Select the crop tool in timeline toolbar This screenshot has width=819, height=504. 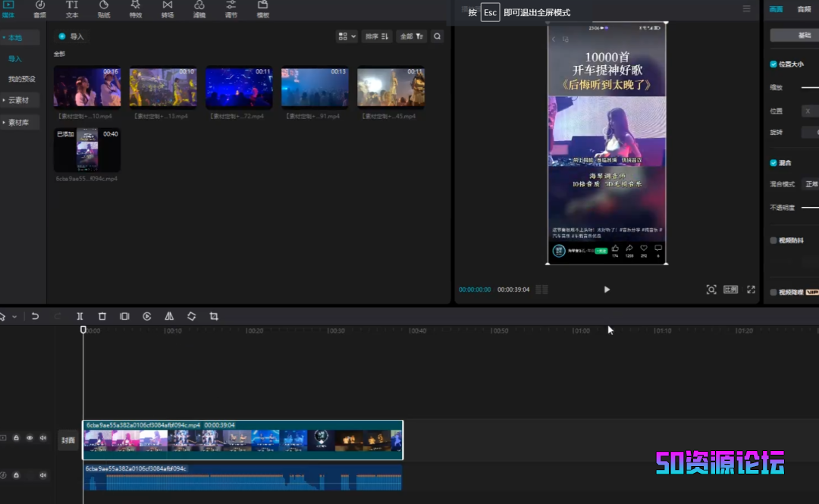pyautogui.click(x=214, y=316)
